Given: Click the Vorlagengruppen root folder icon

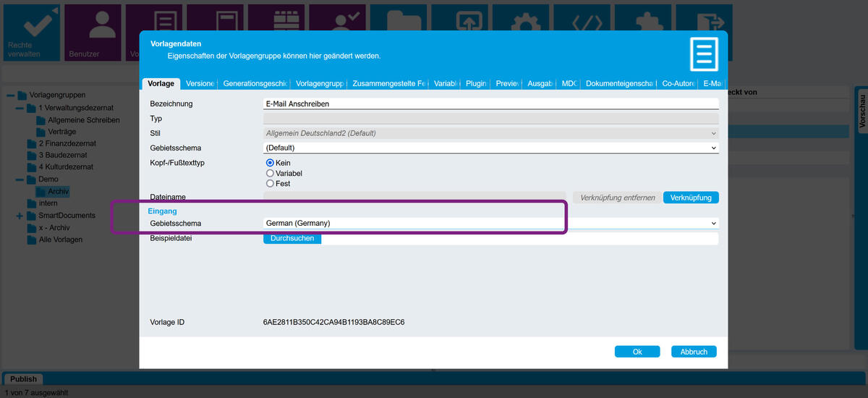Looking at the screenshot, I should [22, 95].
